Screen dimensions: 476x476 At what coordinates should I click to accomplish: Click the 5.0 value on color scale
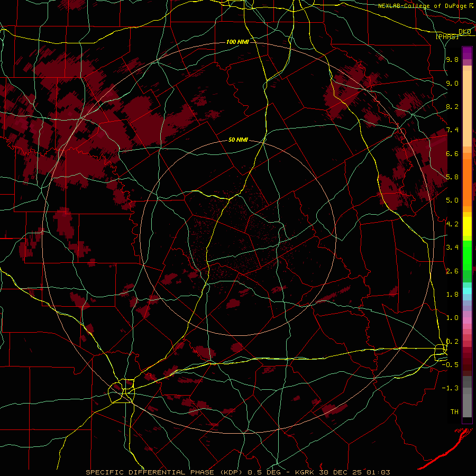[x=452, y=200]
